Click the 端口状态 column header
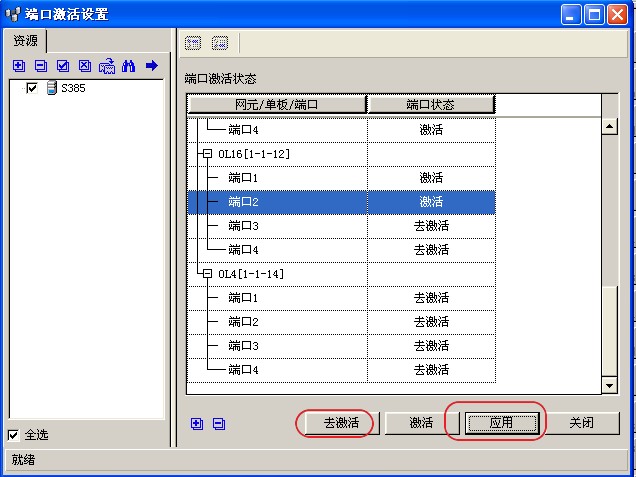The image size is (636, 477). [x=431, y=104]
